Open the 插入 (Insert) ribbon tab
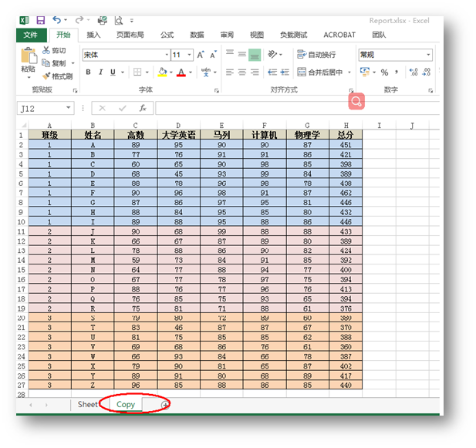This screenshot has height=448, width=476. click(93, 35)
